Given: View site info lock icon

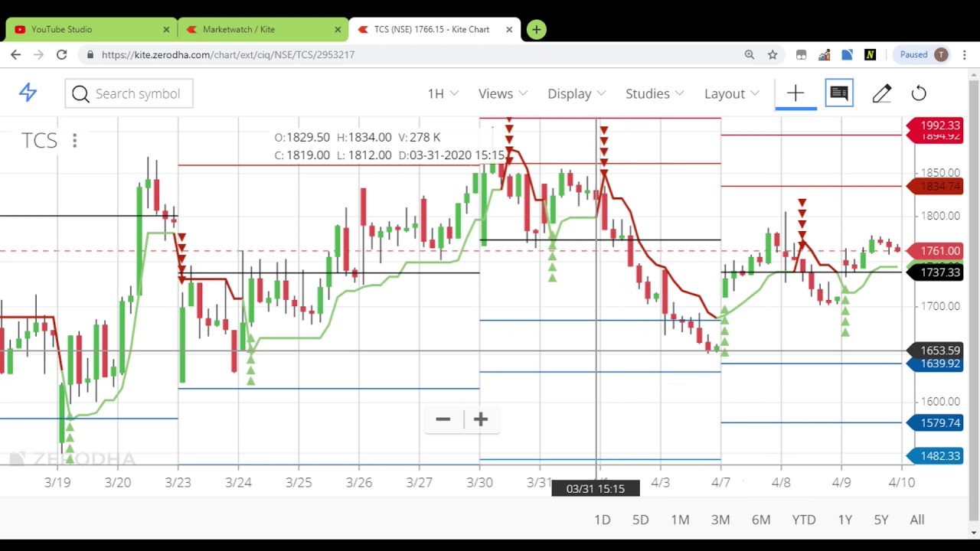Looking at the screenshot, I should 91,54.
